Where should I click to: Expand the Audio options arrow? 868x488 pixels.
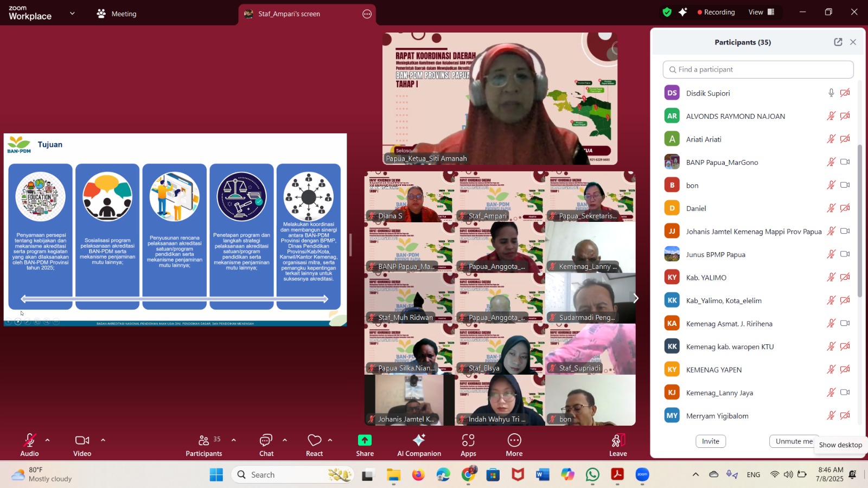(48, 440)
